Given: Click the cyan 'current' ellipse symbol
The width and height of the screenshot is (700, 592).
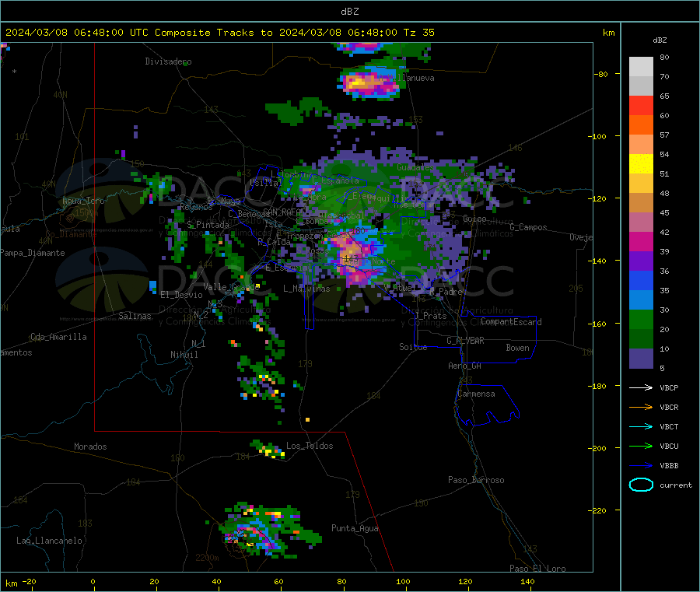Looking at the screenshot, I should pos(641,485).
